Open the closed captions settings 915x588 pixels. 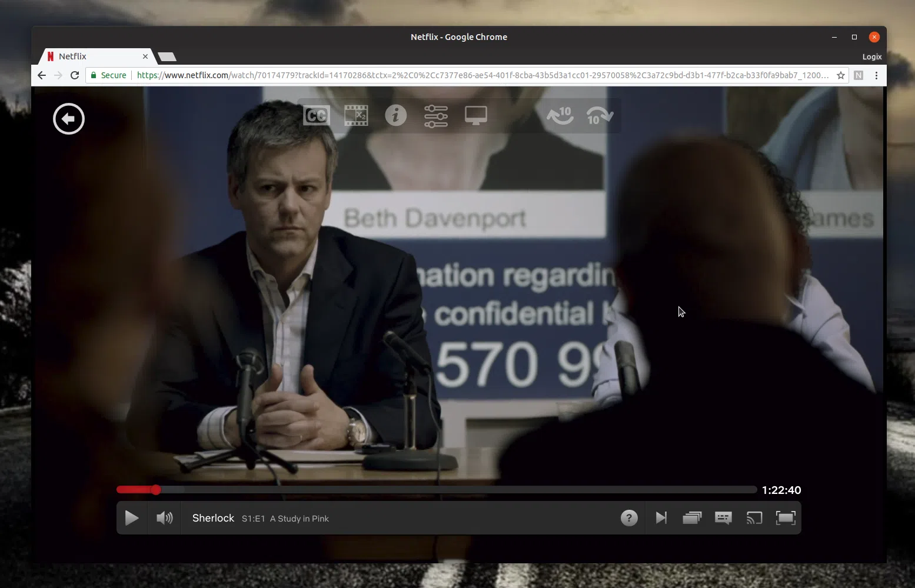pos(316,115)
